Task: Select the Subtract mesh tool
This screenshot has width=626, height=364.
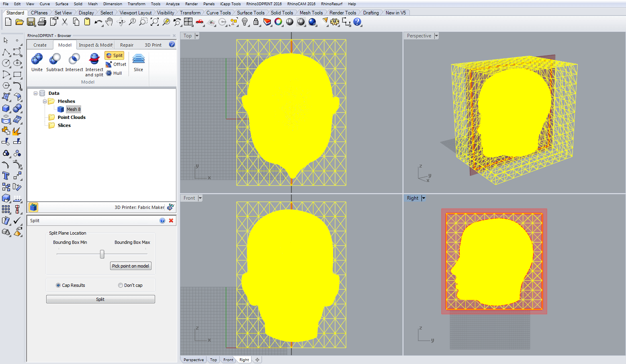Action: coord(55,59)
